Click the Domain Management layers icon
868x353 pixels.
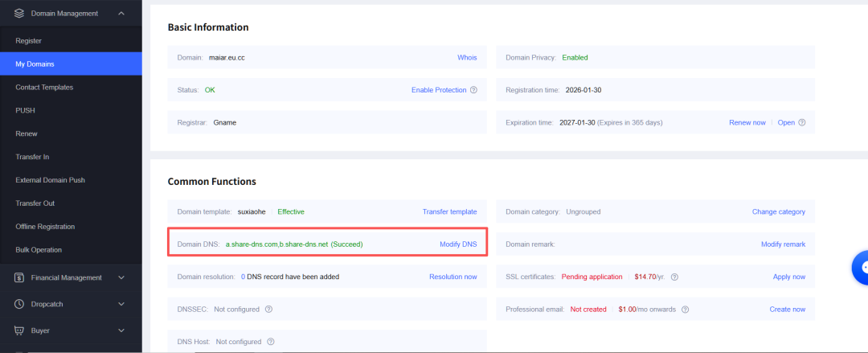click(19, 13)
